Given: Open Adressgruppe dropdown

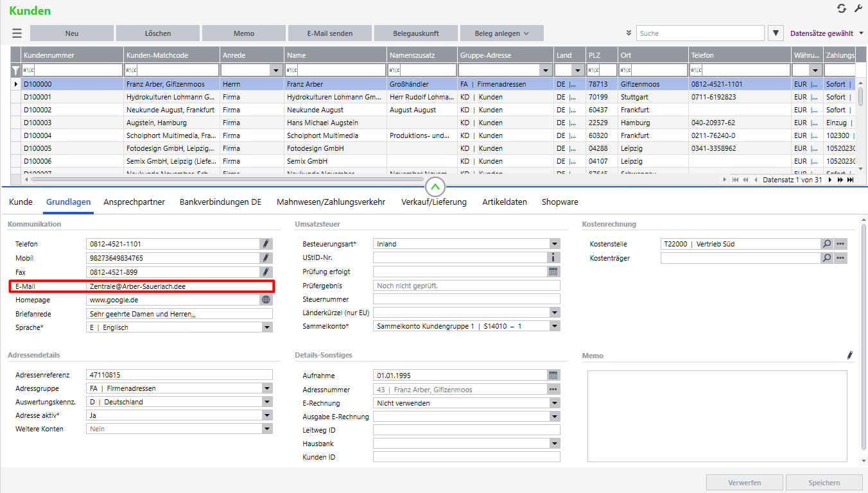Looking at the screenshot, I should [267, 388].
